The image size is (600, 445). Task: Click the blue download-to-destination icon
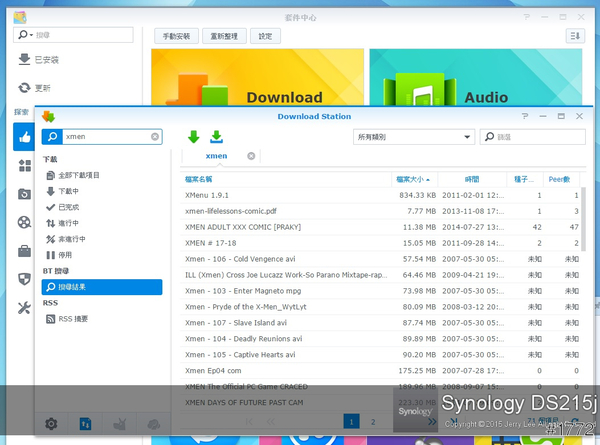(x=216, y=137)
